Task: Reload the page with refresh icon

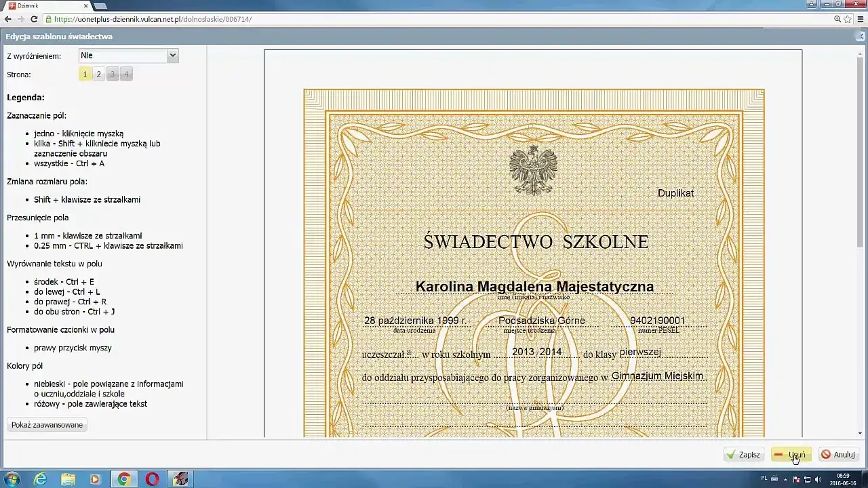Action: (34, 19)
